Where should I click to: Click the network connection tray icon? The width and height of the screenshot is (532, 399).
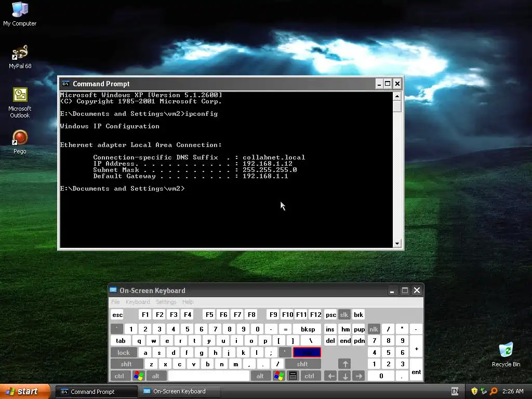click(484, 391)
